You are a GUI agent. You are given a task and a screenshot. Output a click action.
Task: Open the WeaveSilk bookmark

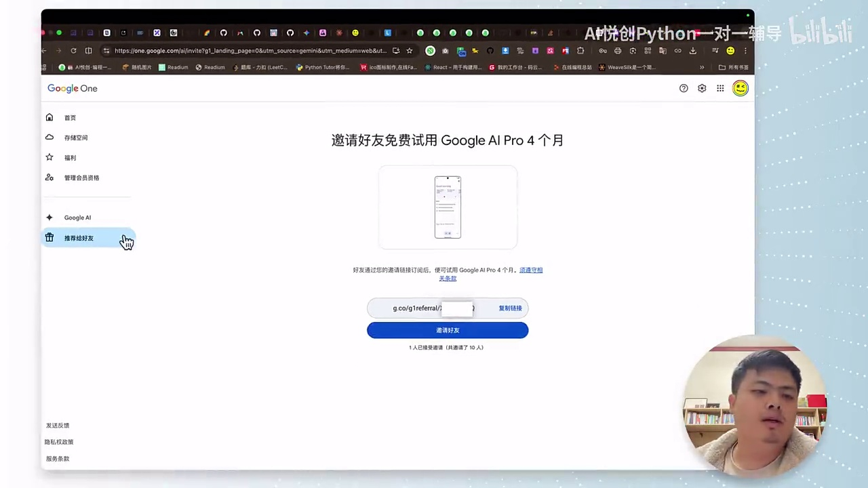click(x=627, y=67)
